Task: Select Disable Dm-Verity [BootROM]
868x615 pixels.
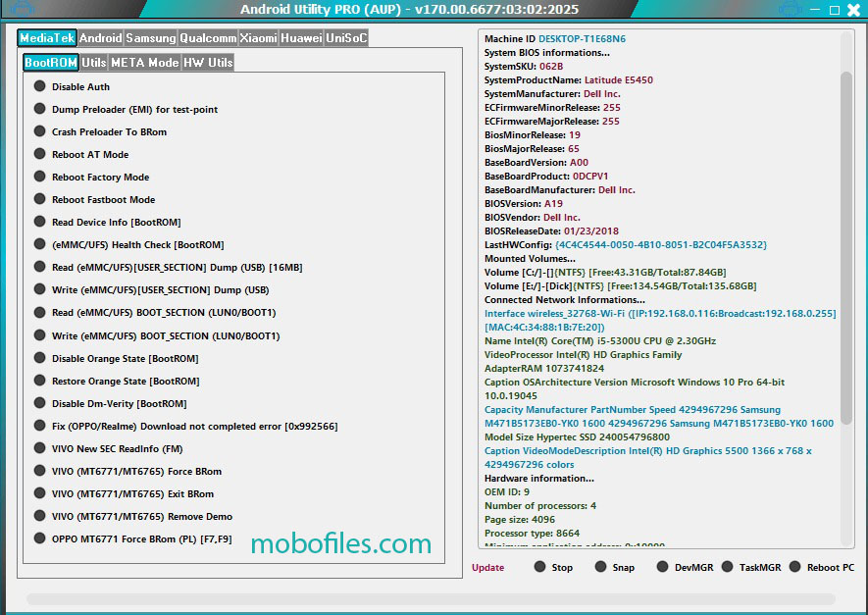Action: point(111,403)
